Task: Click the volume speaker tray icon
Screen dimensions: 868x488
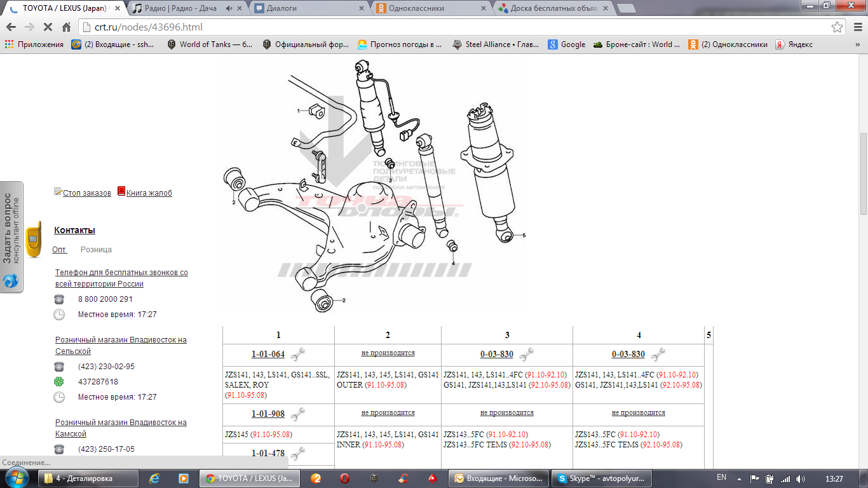Action: coord(802,478)
